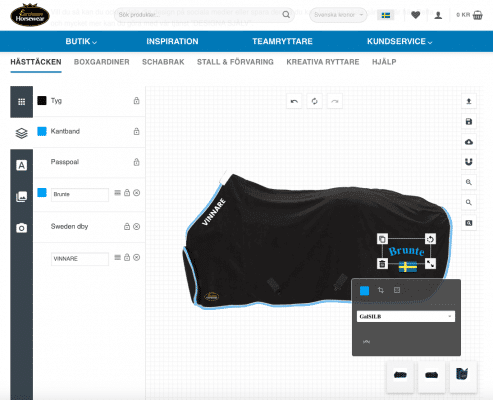This screenshot has width=493, height=400.
Task: Switch to the HÄSTTÄCKEN tab
Action: click(x=36, y=62)
